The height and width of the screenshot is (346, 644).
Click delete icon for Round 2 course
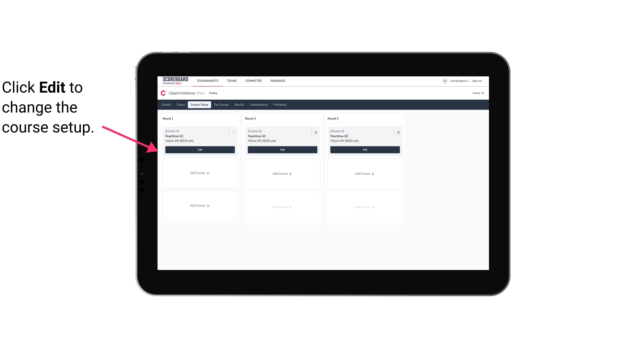[x=316, y=132]
